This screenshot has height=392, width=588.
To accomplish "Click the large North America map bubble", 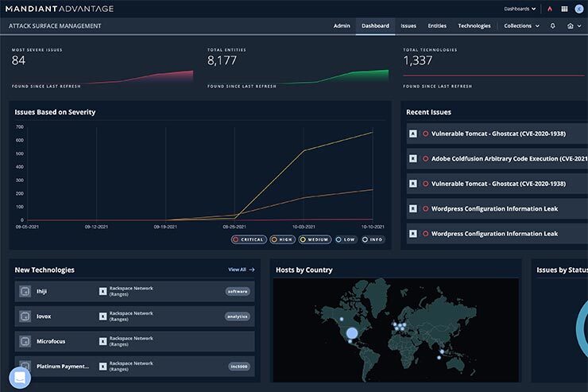I will (x=352, y=332).
